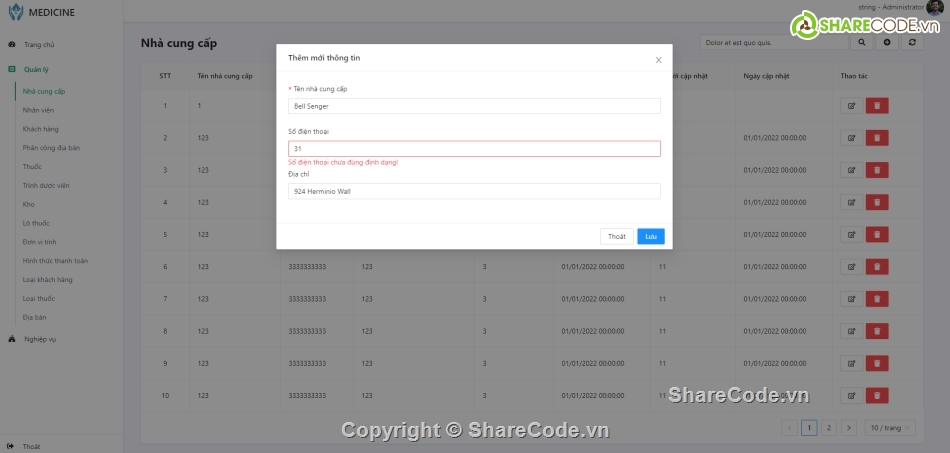Open Hình thức thanh toán menu item
Viewport: 950px width, 453px height.
click(x=55, y=260)
